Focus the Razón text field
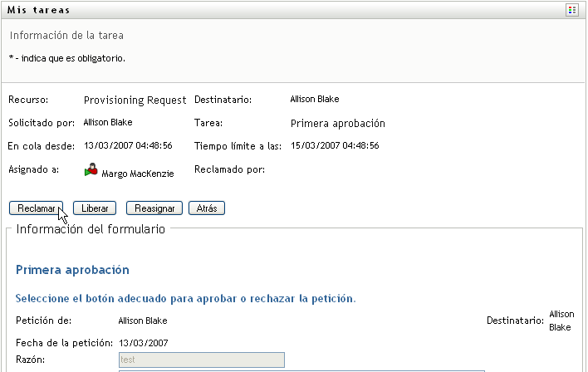Screen dimensions: 588x372 pos(202,360)
